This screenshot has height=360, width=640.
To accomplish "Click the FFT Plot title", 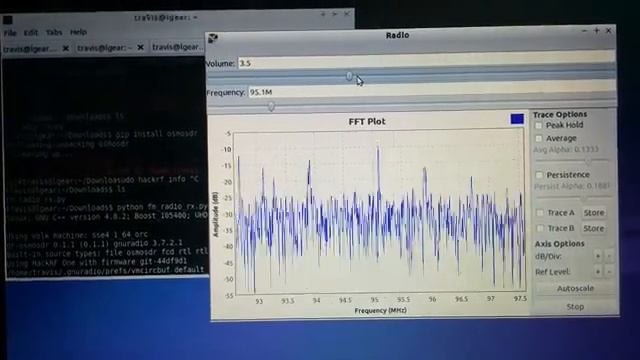I will tap(367, 122).
